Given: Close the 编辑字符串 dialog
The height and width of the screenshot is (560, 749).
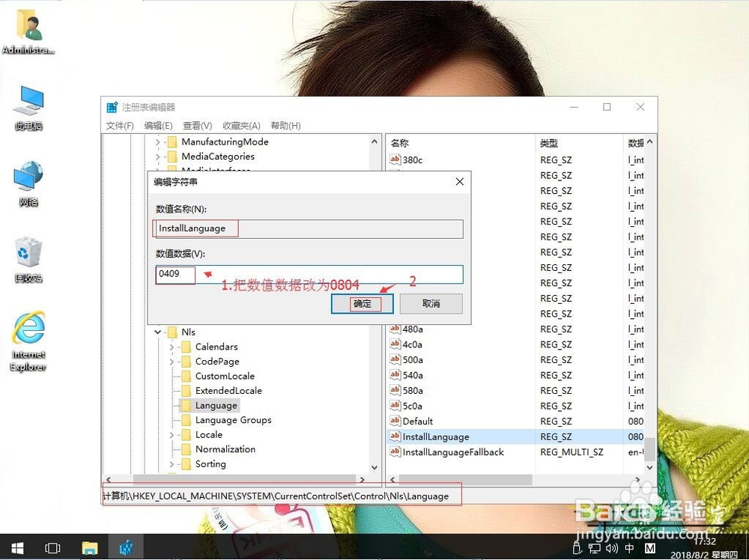Looking at the screenshot, I should click(x=460, y=181).
